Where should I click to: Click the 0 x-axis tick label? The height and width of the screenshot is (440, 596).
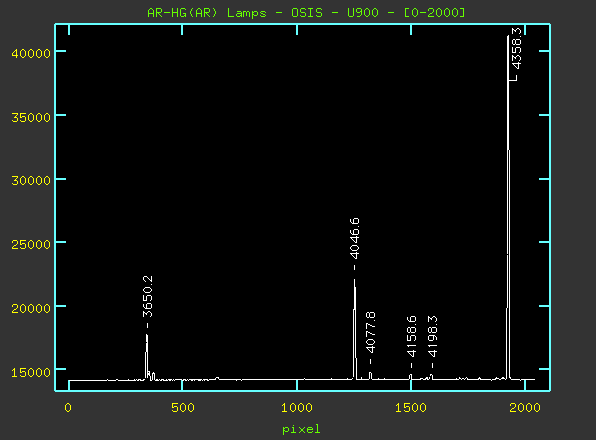tap(68, 408)
